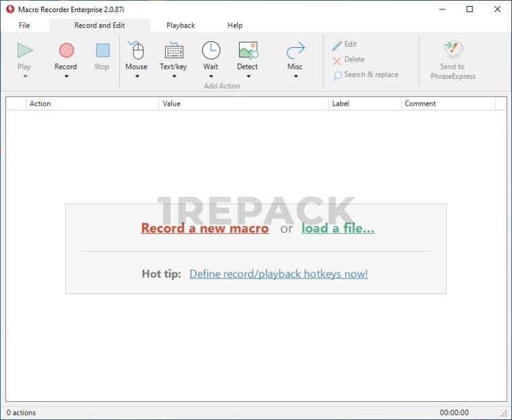Click the Send to PhraseExpress icon

coord(453,50)
